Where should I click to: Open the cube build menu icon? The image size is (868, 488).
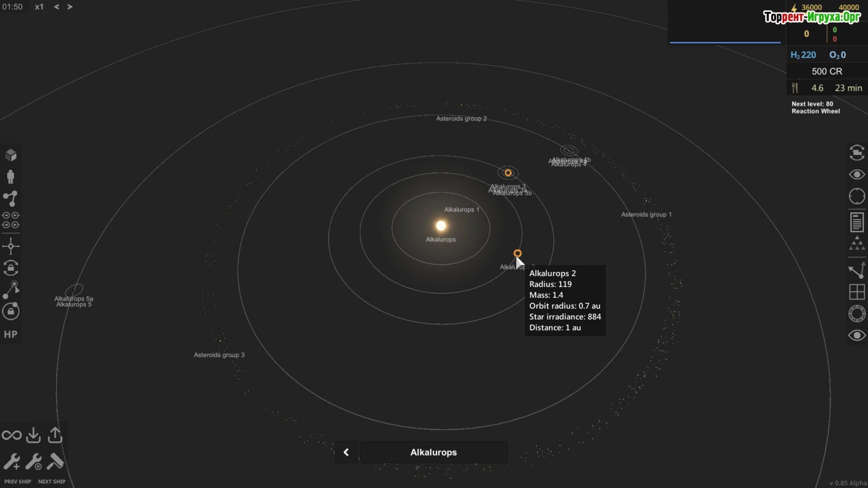point(11,155)
